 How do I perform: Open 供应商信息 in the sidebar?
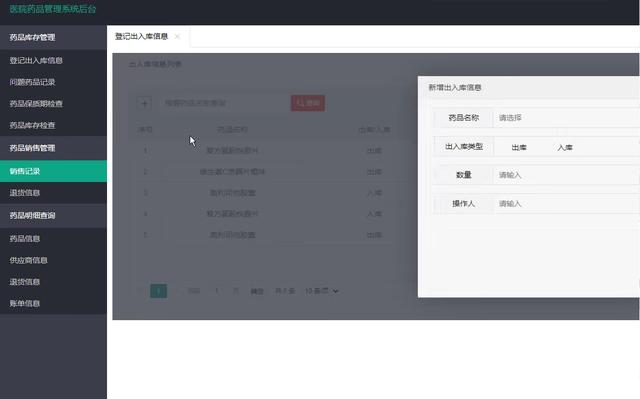[53, 260]
